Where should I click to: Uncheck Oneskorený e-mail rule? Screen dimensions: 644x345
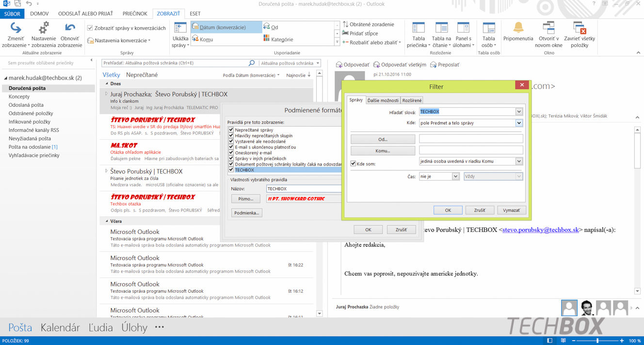pos(231,153)
